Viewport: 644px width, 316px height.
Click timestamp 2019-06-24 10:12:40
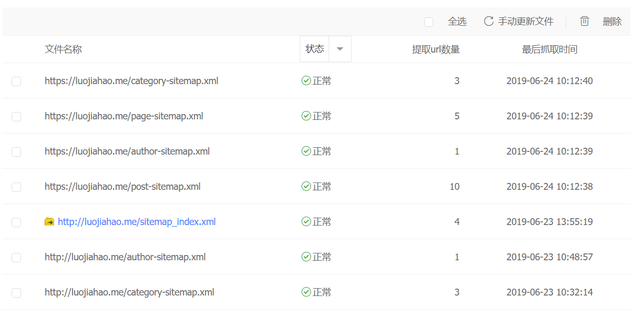(549, 81)
